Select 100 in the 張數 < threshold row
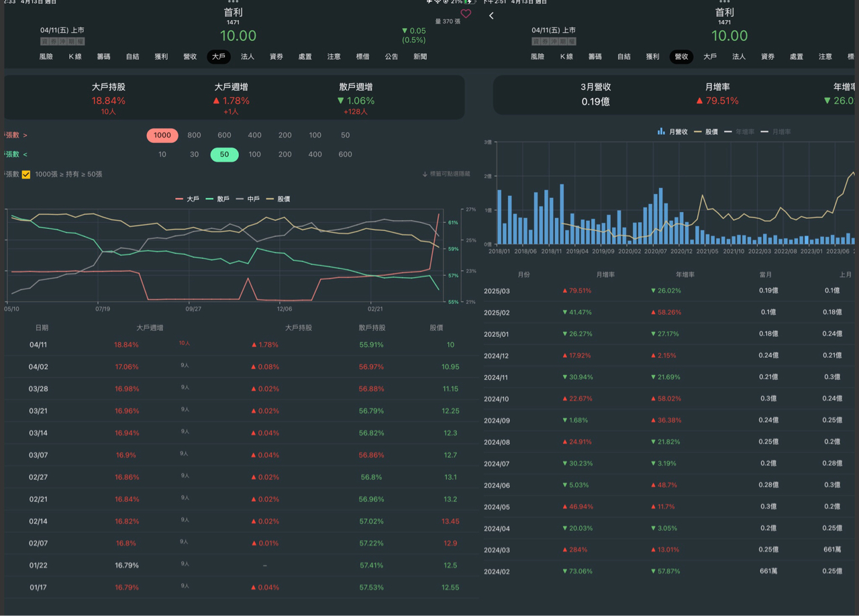 coord(254,154)
